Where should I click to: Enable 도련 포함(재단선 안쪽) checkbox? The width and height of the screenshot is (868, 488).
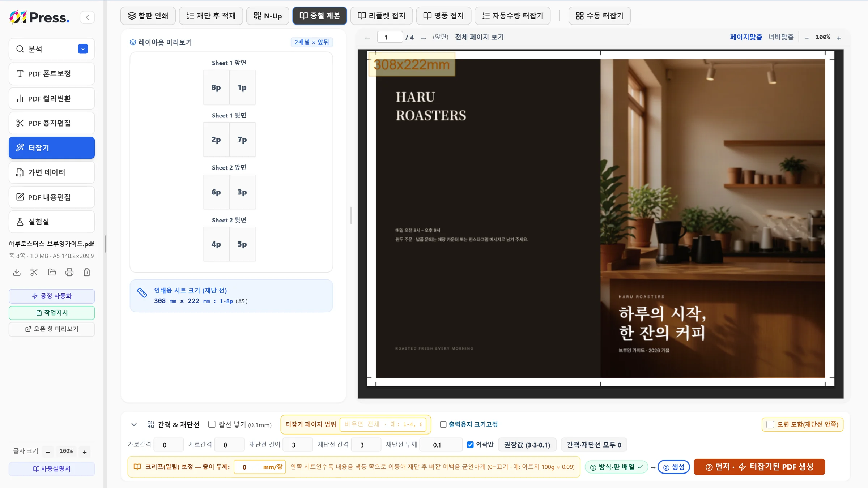tap(770, 424)
